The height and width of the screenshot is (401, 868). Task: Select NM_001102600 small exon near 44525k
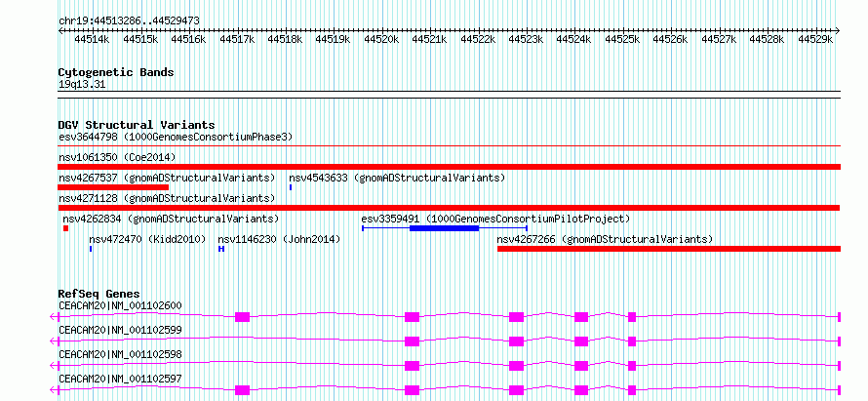pyautogui.click(x=632, y=317)
